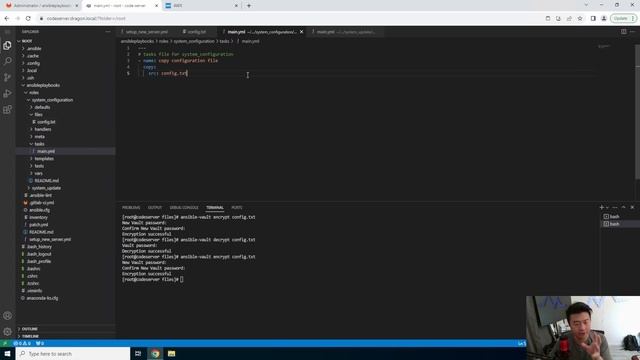Open the Explorer view in activity bar
The image size is (640, 360).
[7, 45]
